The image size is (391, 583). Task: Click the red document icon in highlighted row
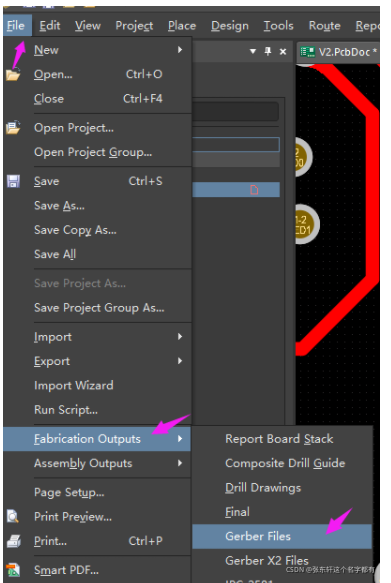(254, 190)
